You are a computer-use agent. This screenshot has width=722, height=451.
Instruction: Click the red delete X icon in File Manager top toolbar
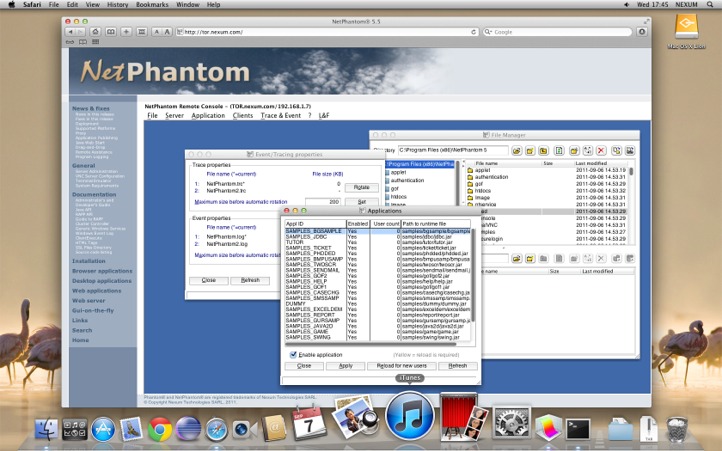[x=601, y=151]
